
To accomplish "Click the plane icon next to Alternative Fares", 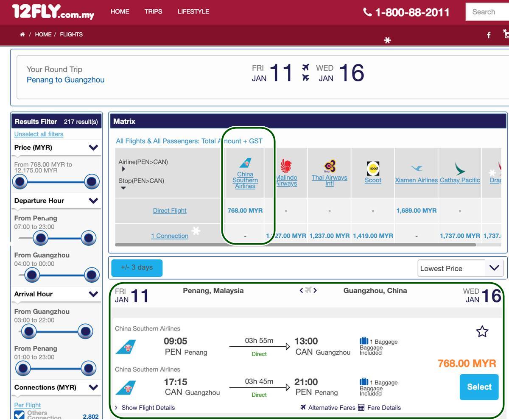I will [303, 407].
